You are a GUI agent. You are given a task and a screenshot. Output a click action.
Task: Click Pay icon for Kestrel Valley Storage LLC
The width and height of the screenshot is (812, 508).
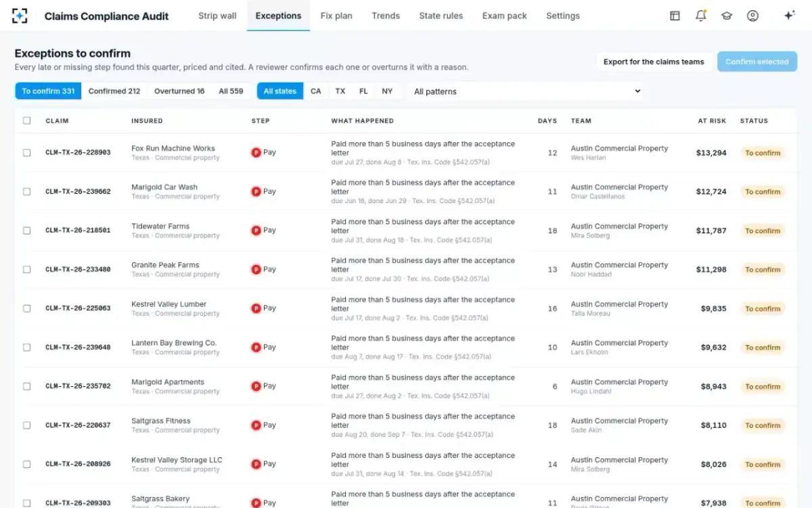click(256, 464)
